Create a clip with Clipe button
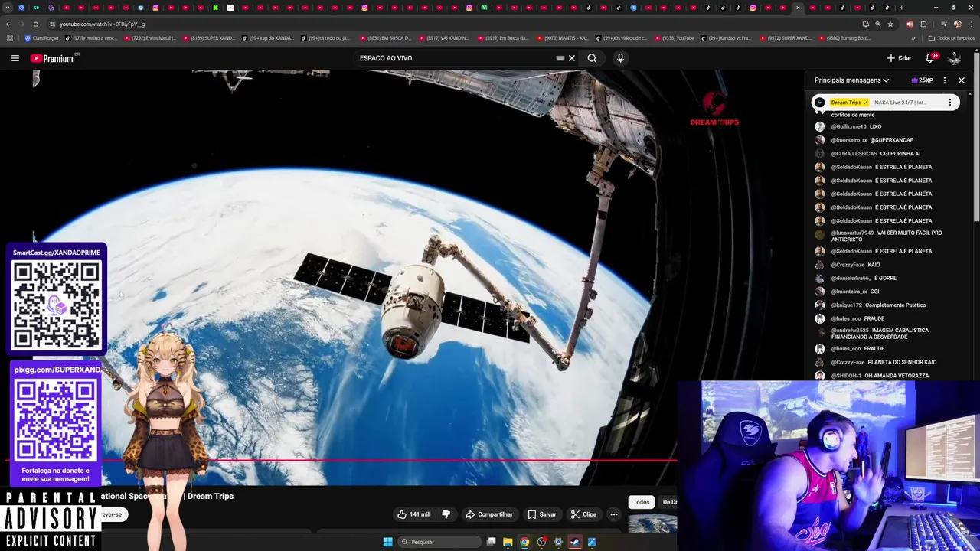The width and height of the screenshot is (980, 551). 583,514
